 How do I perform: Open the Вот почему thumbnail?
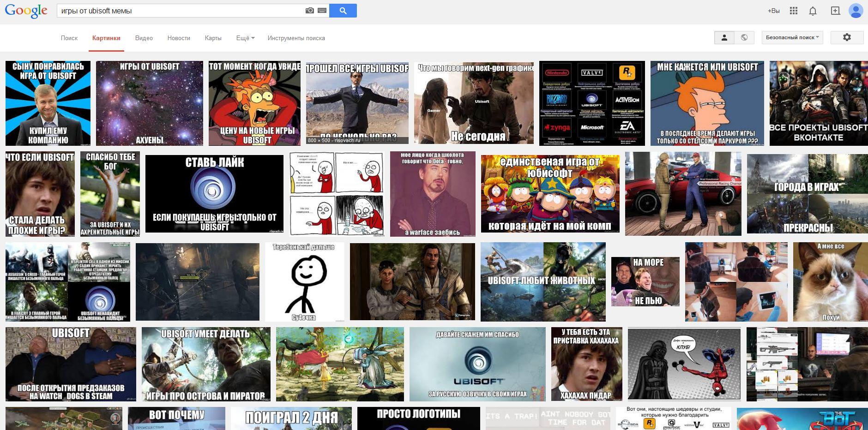176,418
